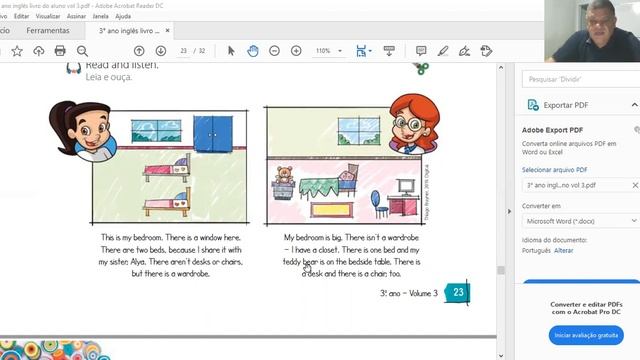
Task: Switch to the Ferramentas tab
Action: (x=48, y=31)
